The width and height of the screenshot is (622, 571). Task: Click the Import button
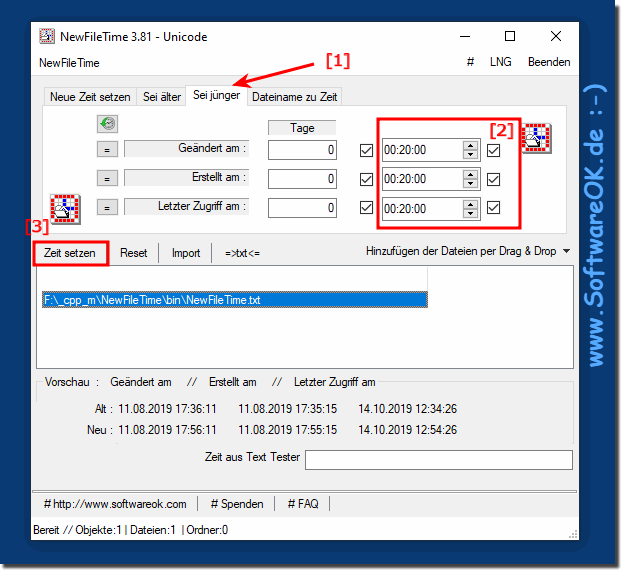(x=186, y=253)
